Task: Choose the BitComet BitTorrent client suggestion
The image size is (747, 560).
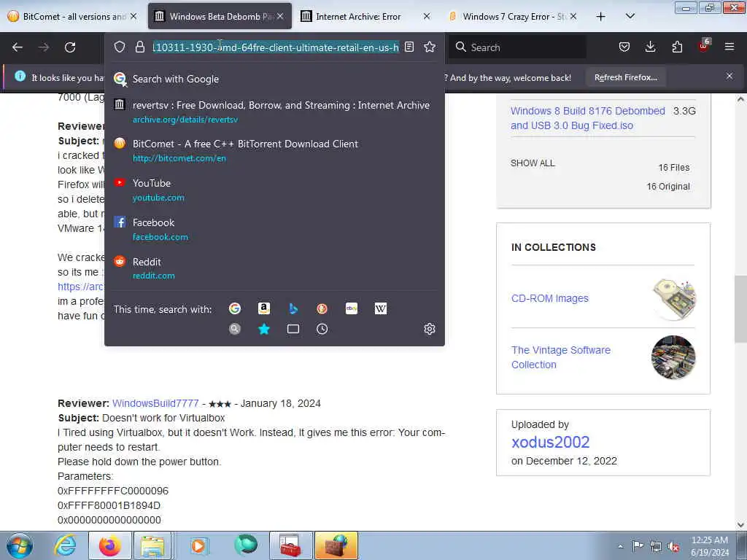Action: (x=274, y=150)
